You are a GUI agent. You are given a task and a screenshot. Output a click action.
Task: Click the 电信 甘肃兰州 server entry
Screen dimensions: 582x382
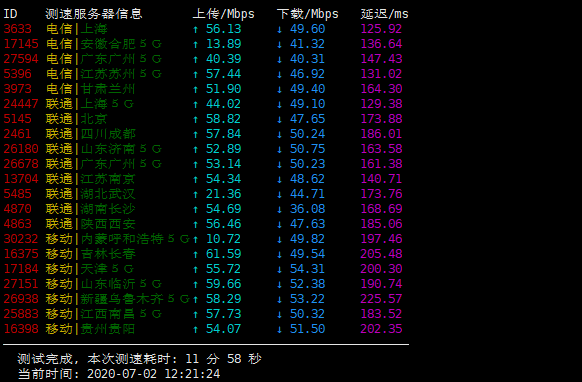tap(91, 89)
